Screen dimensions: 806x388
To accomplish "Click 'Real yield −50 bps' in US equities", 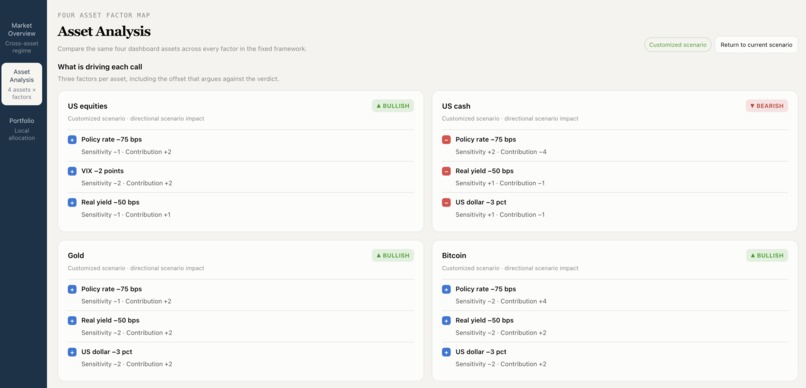I will [110, 202].
